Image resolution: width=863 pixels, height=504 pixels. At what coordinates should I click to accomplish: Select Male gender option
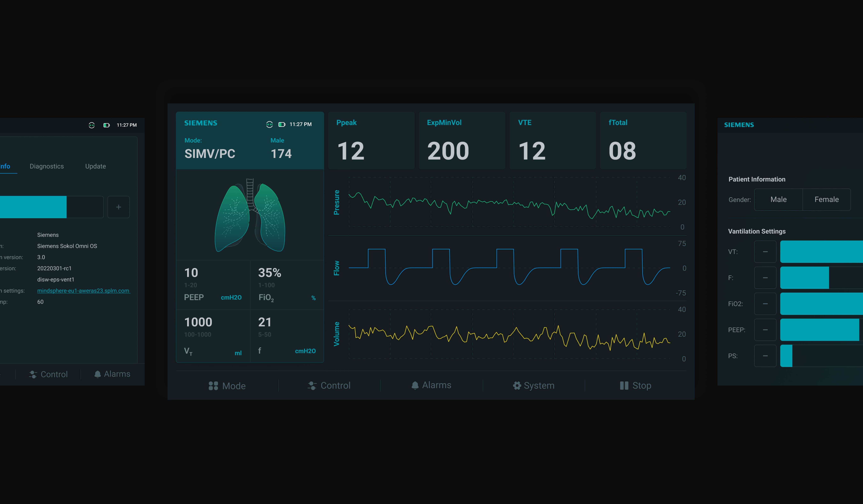778,199
